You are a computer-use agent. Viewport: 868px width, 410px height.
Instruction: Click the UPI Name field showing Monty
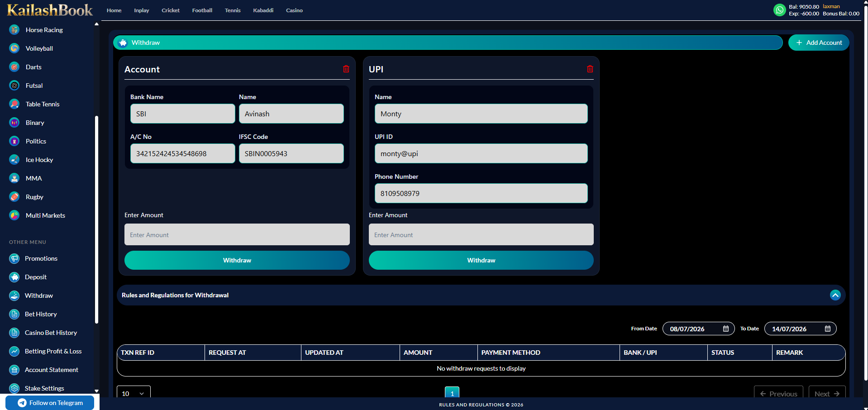[x=481, y=114]
